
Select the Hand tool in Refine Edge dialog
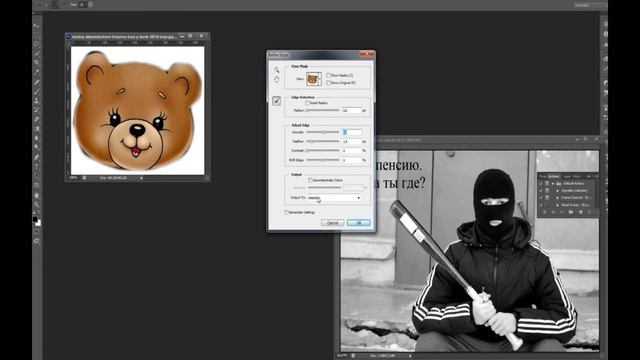click(276, 79)
